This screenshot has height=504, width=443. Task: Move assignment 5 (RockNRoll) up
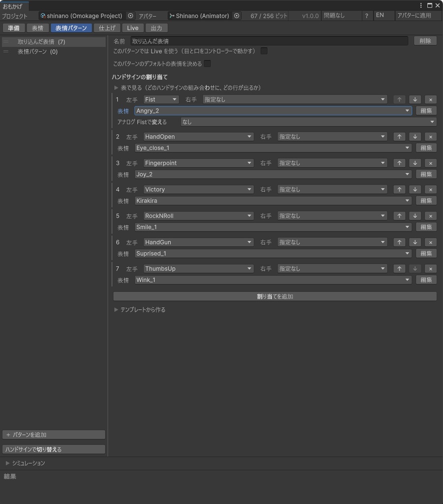pyautogui.click(x=399, y=216)
